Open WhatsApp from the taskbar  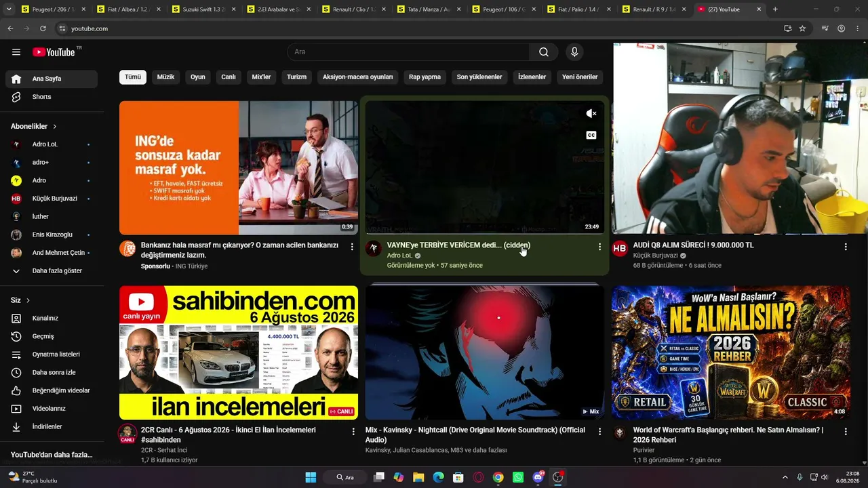(518, 477)
